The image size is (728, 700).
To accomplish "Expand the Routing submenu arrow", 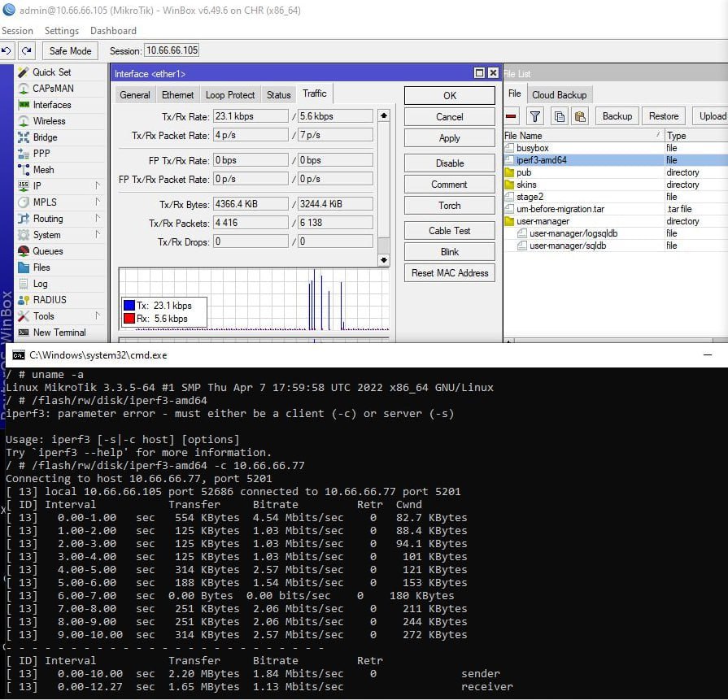I will point(98,218).
